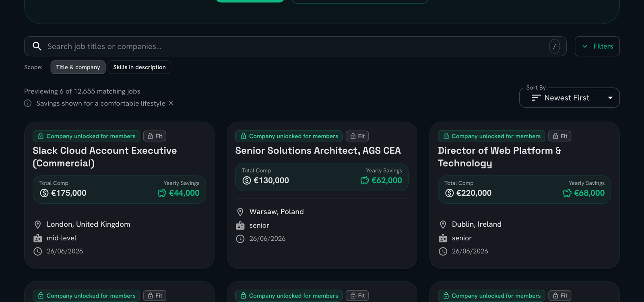
Task: Click the savings info icon
Action: (x=28, y=103)
